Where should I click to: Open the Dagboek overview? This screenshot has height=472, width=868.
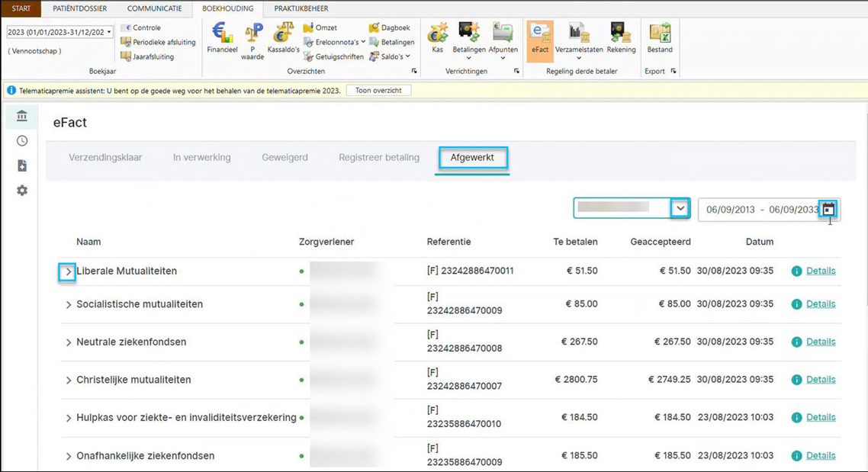pyautogui.click(x=390, y=27)
